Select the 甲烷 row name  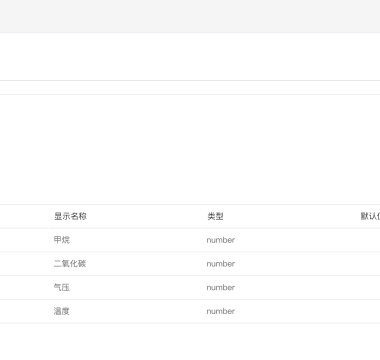[x=62, y=240]
